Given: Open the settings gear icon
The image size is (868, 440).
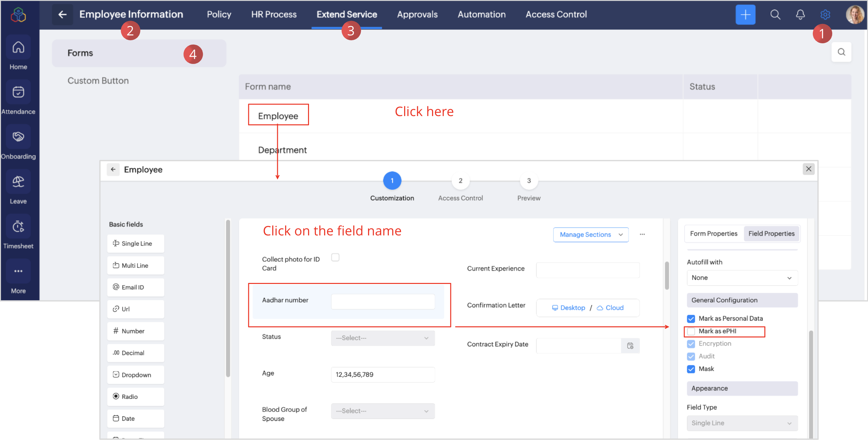Looking at the screenshot, I should (825, 14).
